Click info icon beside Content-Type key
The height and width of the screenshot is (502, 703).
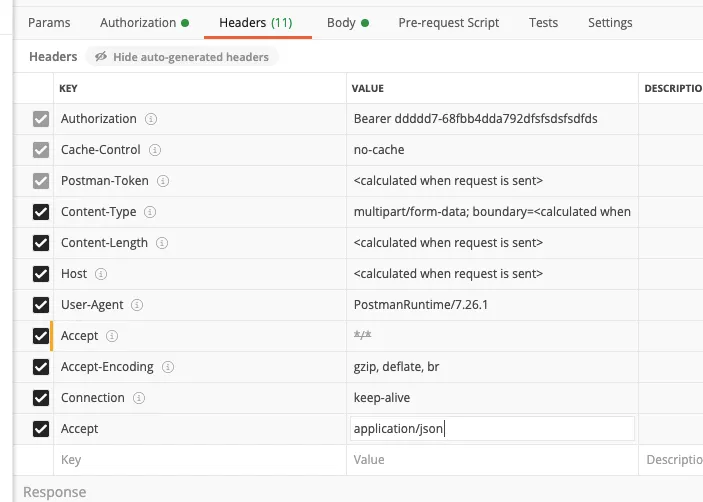pyautogui.click(x=151, y=212)
